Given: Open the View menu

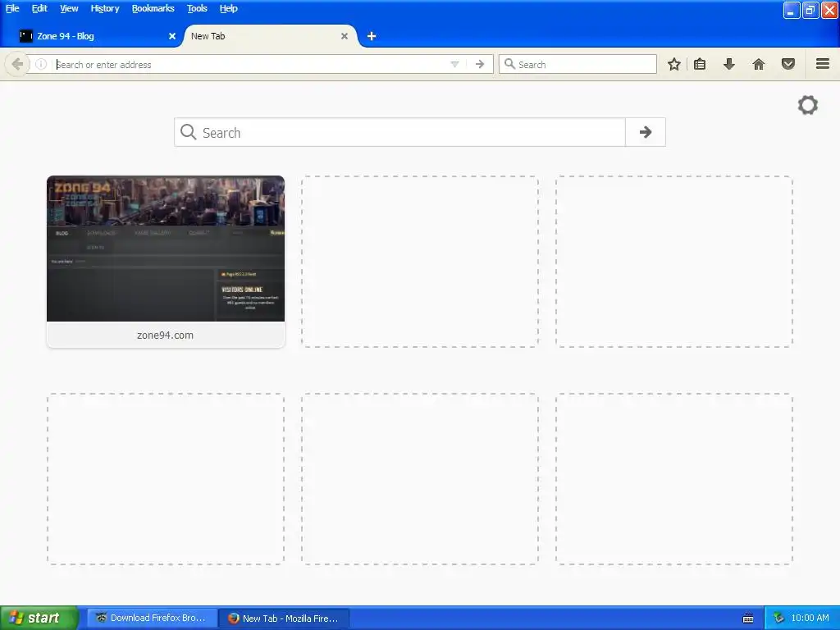Looking at the screenshot, I should click(x=69, y=8).
